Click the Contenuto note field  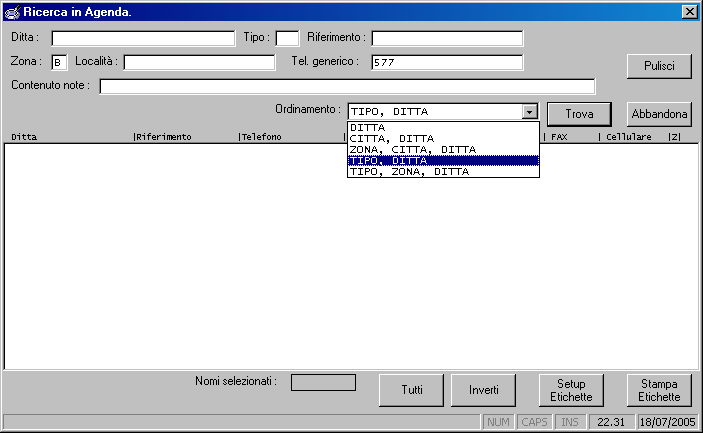click(x=347, y=86)
